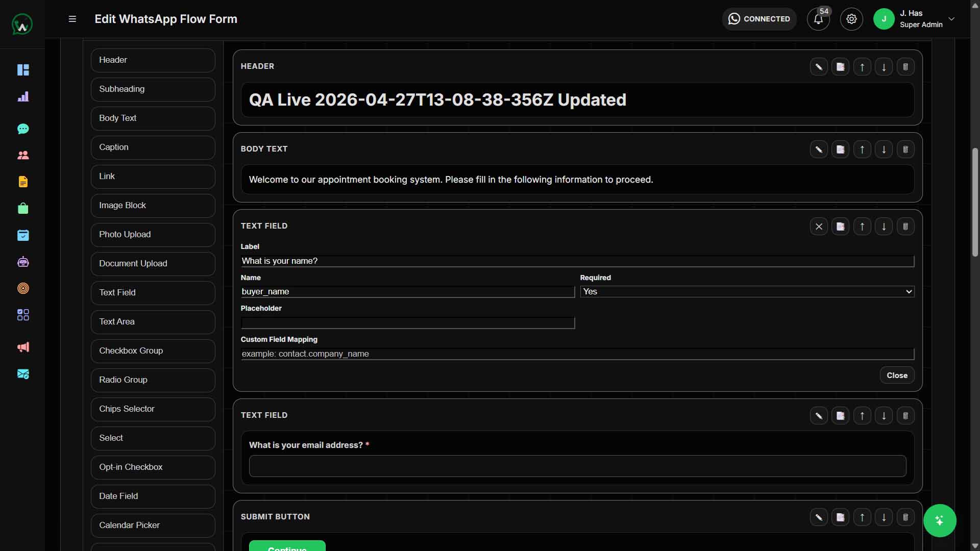
Task: Open the bot icon in sidebar
Action: [x=23, y=262]
